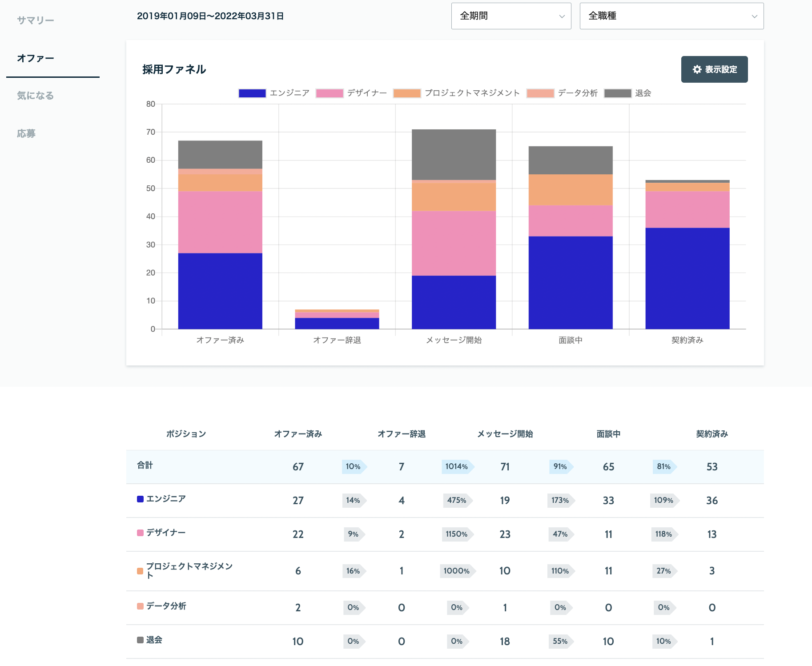This screenshot has height=666, width=812.
Task: Select the オファー sidebar tab
Action: click(x=36, y=58)
